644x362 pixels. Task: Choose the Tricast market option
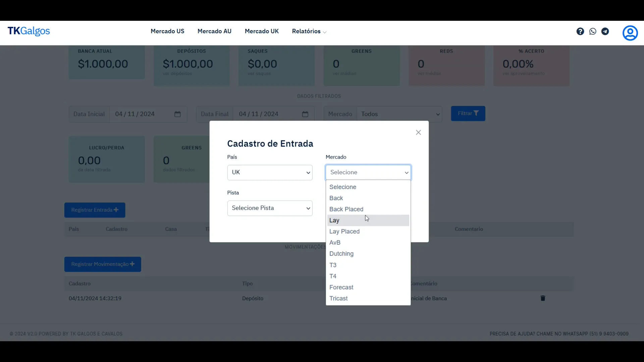click(x=368, y=298)
